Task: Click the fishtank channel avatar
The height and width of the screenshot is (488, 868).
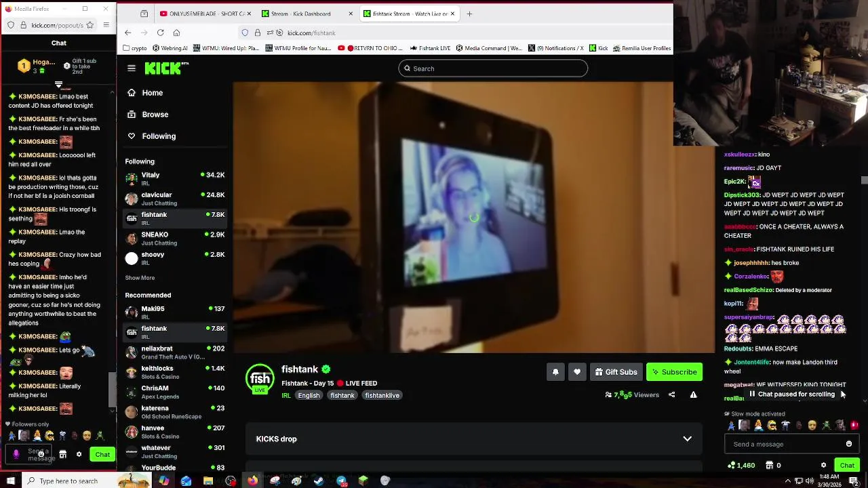Action: tap(260, 379)
